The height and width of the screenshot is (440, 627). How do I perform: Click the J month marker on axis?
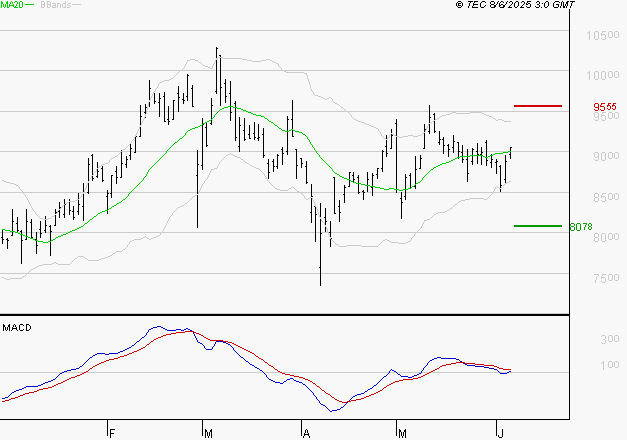[501, 433]
